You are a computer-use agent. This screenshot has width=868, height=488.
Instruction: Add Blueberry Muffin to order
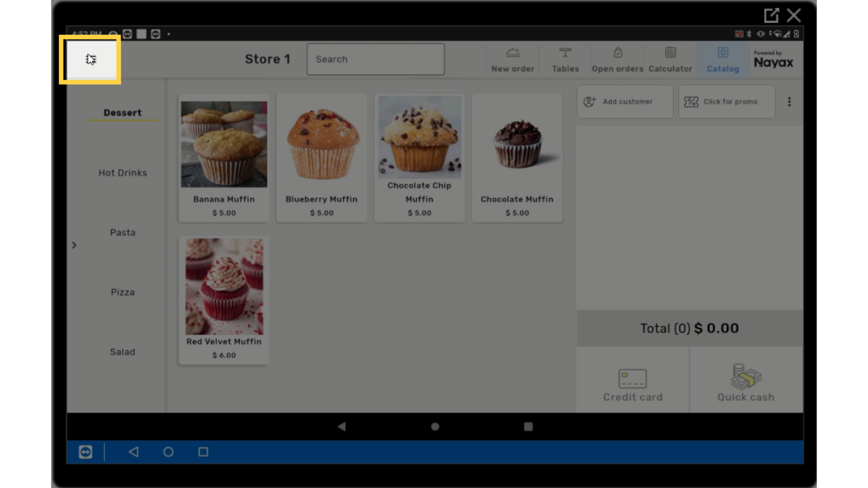click(x=321, y=158)
